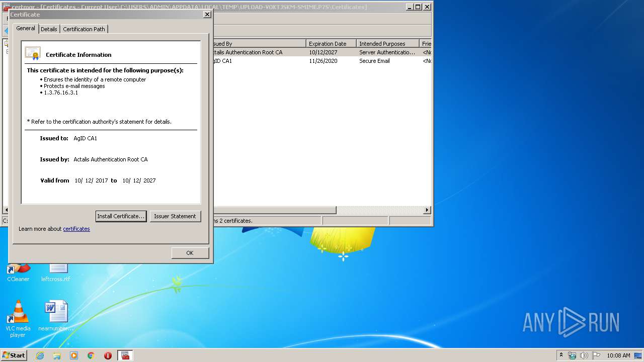
Task: Click Protects e-mail messages purpose line
Action: click(74, 86)
